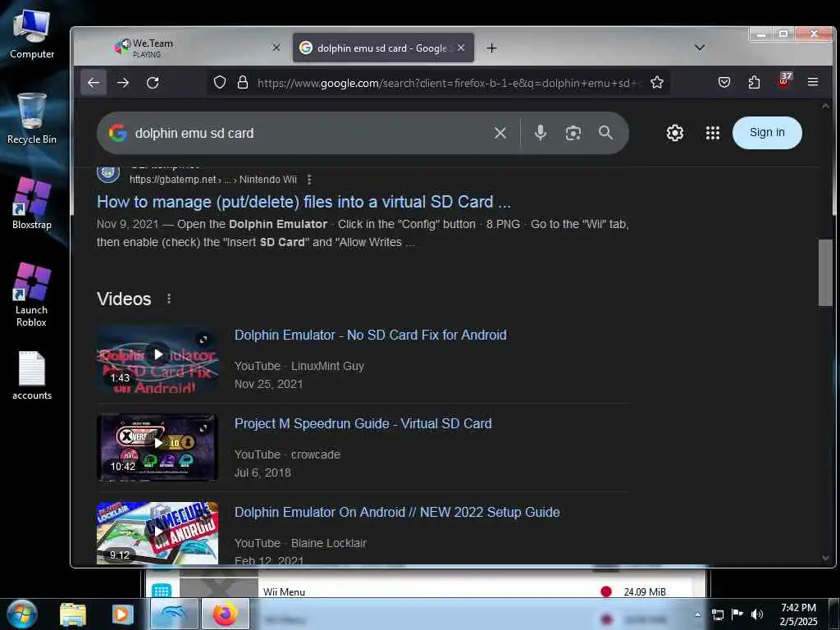Click the Firefox taskbar button
This screenshot has height=630, width=840.
pyautogui.click(x=225, y=614)
